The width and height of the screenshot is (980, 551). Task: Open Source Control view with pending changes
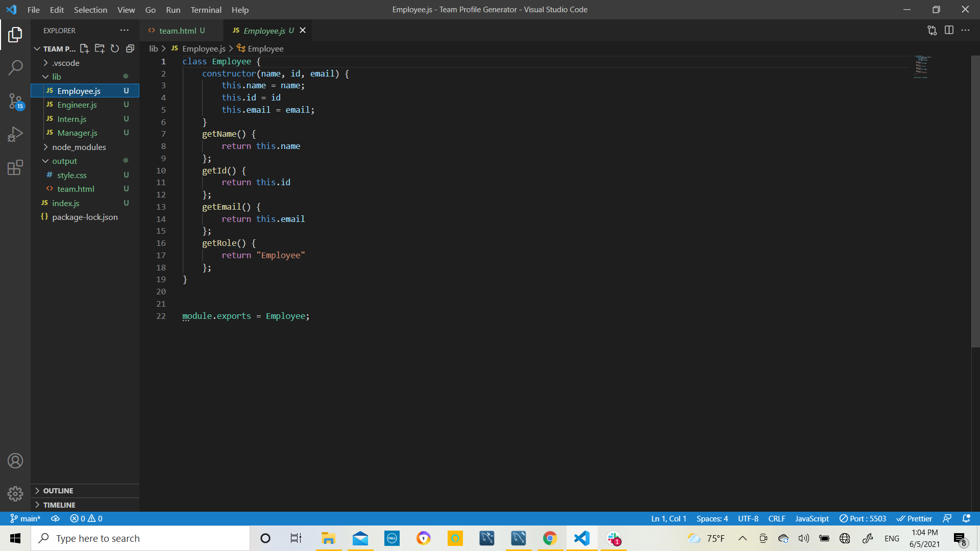(x=15, y=102)
